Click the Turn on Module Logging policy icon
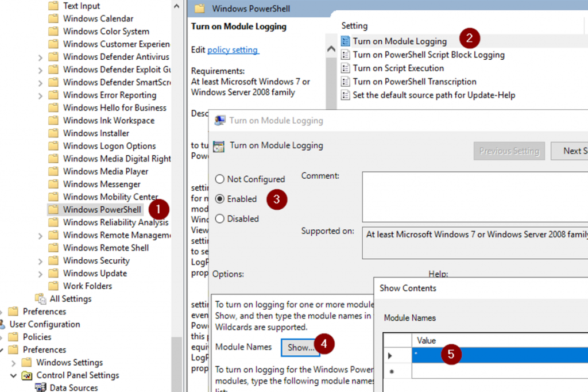Screen dimensions: 588x392 pos(345,41)
